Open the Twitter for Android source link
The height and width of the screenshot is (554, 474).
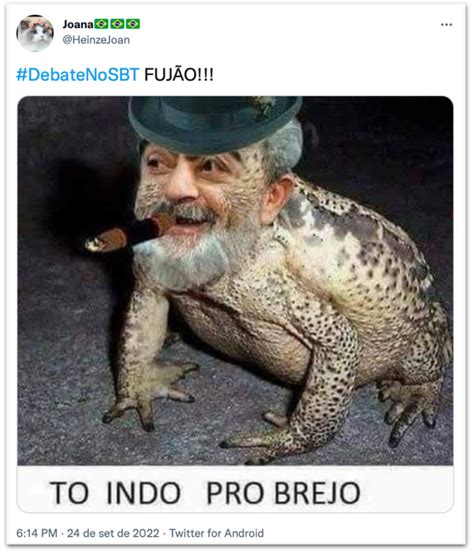217,533
